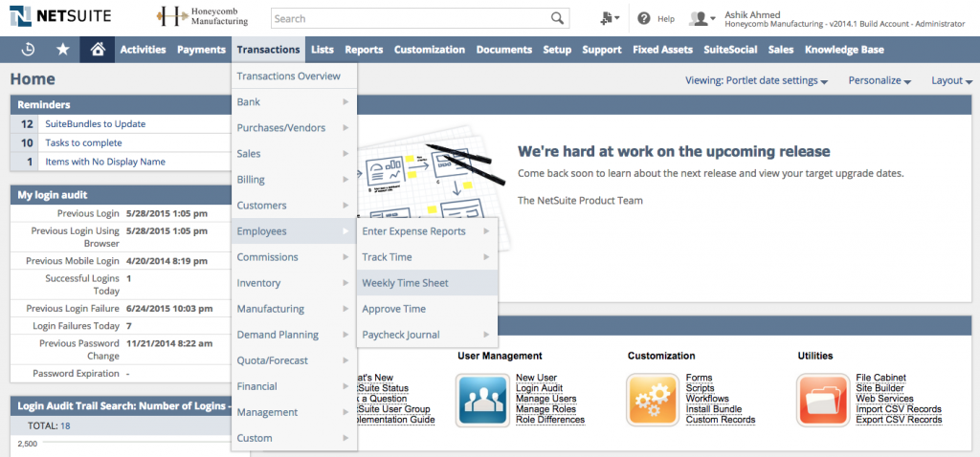980x457 pixels.
Task: Expand the Billing submenu
Action: pos(295,179)
